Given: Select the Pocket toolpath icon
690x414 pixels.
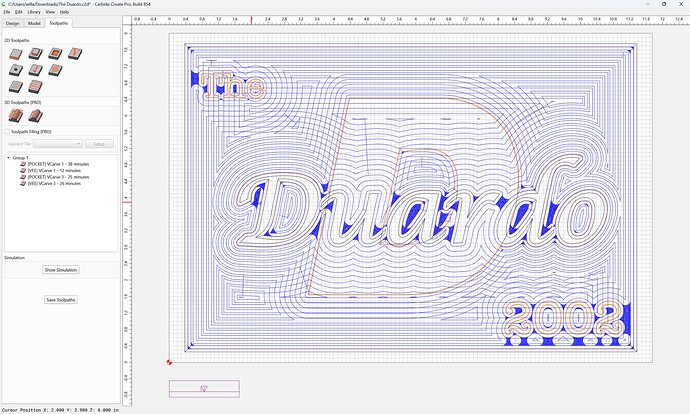Looking at the screenshot, I should 36,54.
